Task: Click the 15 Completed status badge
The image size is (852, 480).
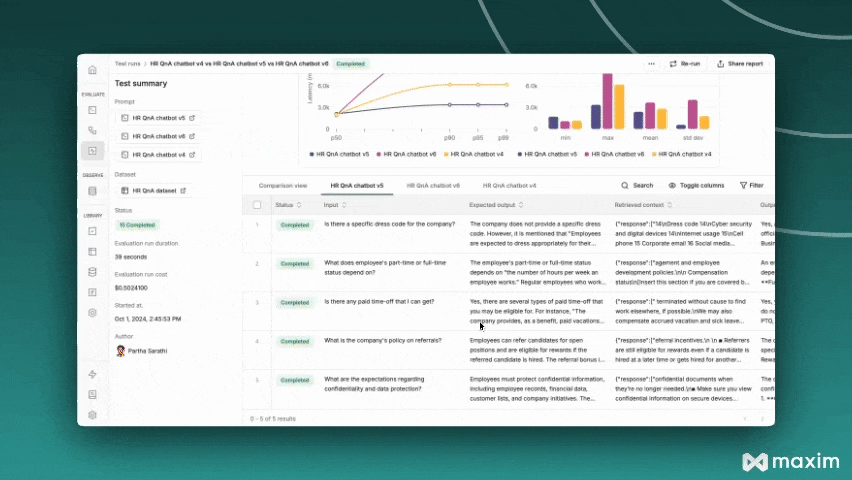Action: point(137,225)
